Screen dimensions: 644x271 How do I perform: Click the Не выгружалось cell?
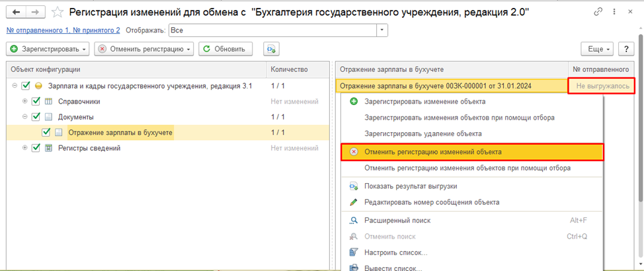coord(601,86)
